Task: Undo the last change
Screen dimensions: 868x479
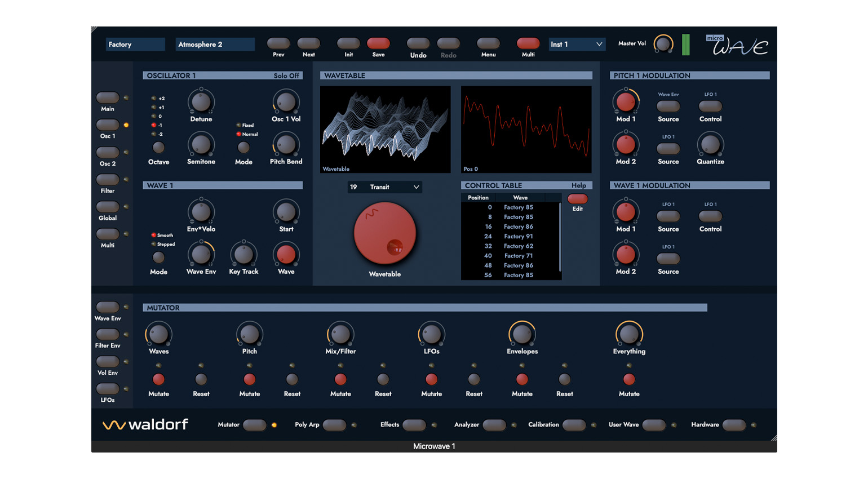Action: point(418,43)
